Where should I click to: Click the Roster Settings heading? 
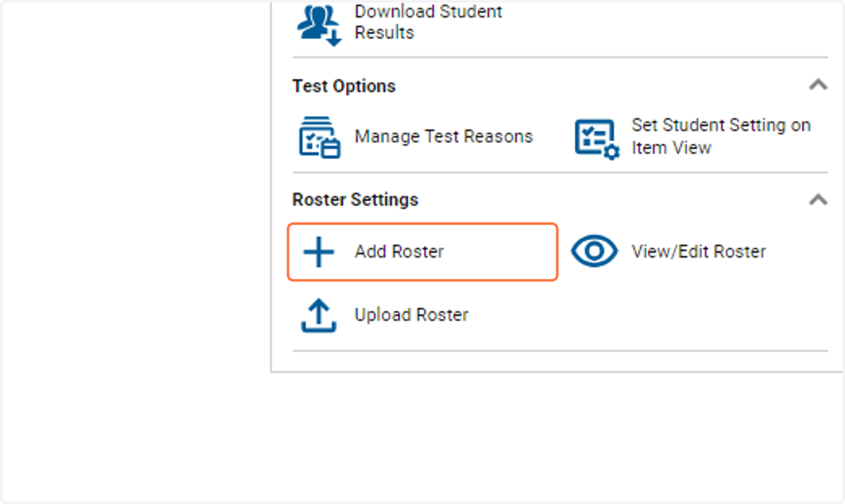[x=355, y=200]
